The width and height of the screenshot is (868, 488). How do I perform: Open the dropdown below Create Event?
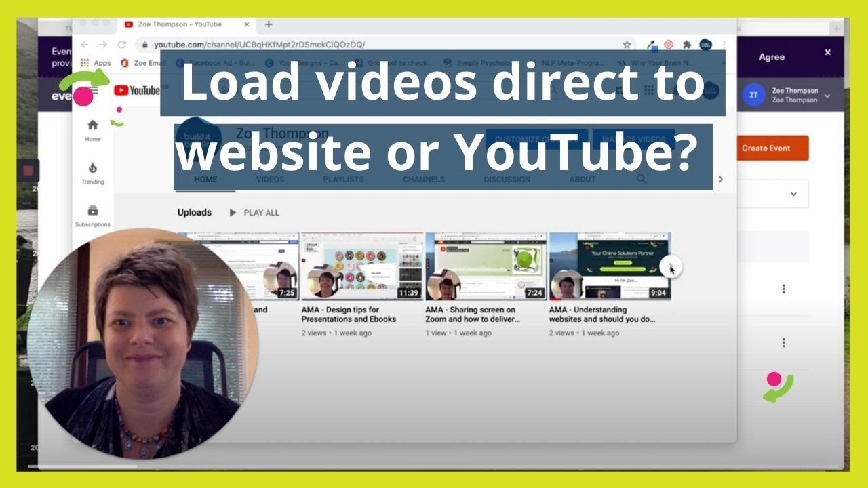pyautogui.click(x=793, y=194)
